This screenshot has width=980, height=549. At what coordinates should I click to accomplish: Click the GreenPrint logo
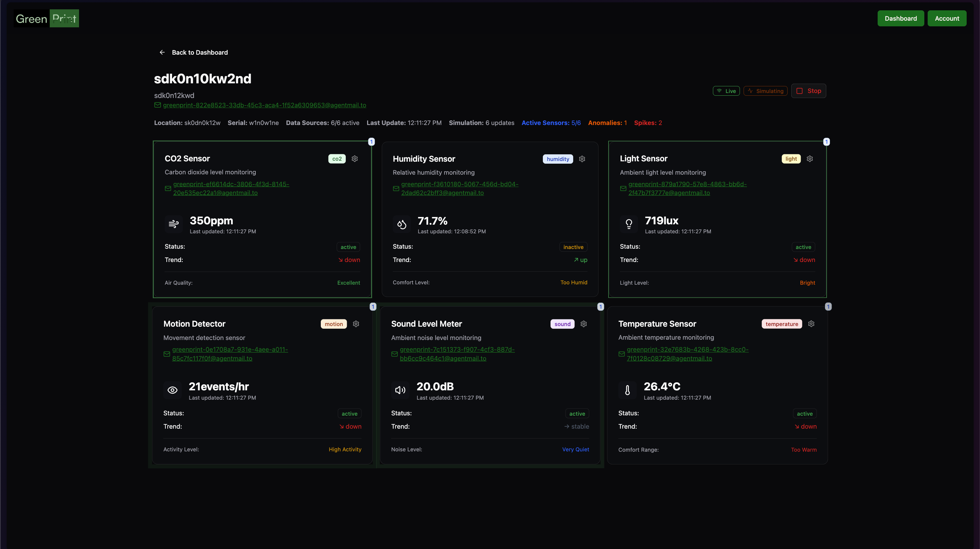click(x=46, y=18)
